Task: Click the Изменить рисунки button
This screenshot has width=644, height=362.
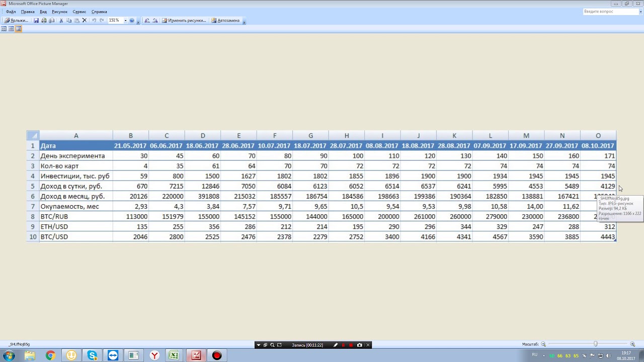Action: (184, 21)
